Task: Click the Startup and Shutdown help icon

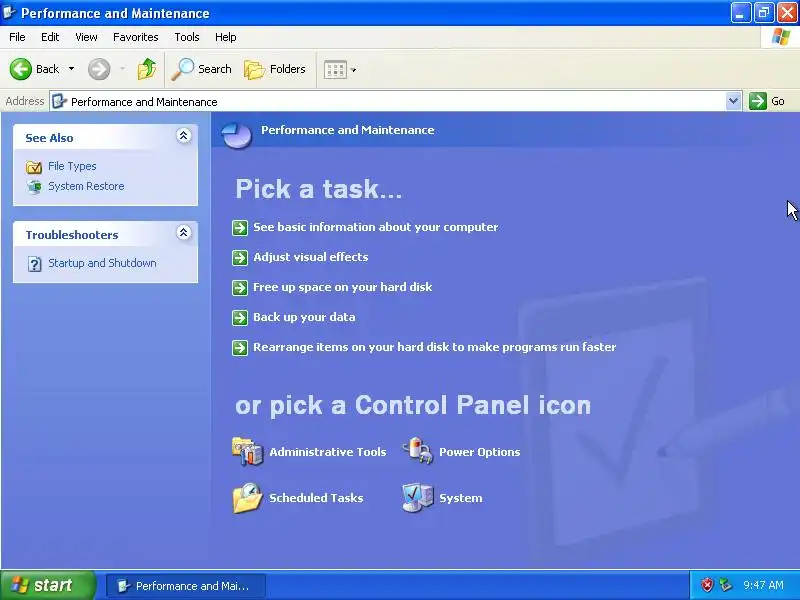Action: [34, 264]
